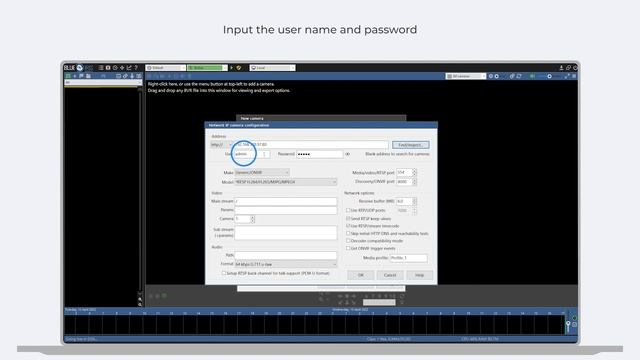Screen dimensions: 640x360
Task: Click the log list icon in top toolbar
Action: (x=101, y=68)
